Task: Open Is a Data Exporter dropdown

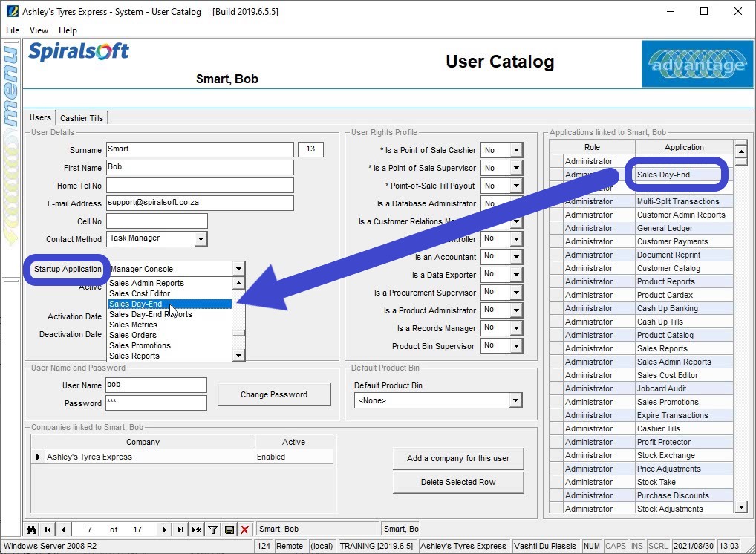Action: coord(516,274)
